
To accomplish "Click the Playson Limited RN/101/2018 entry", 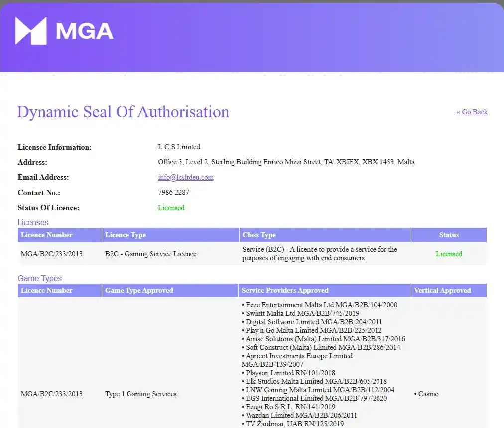I will point(288,373).
